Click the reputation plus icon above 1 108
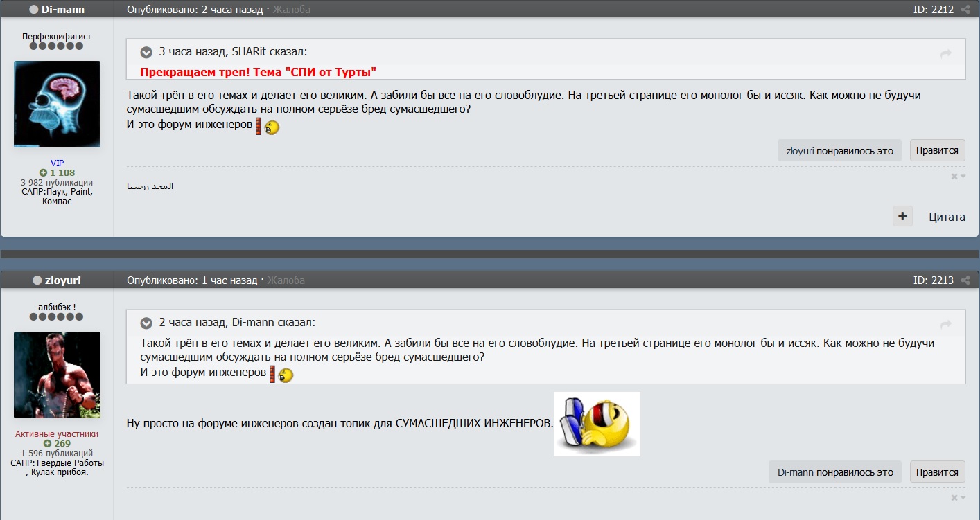Screen dimensions: 980x520 [x=43, y=172]
